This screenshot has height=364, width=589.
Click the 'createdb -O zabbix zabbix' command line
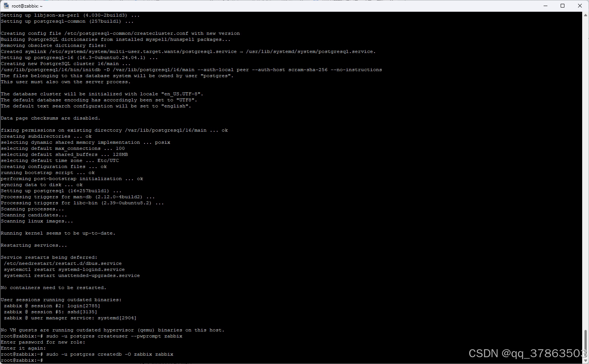(87, 354)
